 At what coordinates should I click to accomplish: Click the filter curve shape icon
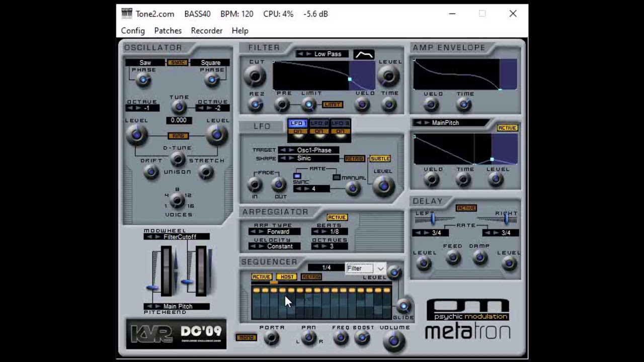coord(364,54)
